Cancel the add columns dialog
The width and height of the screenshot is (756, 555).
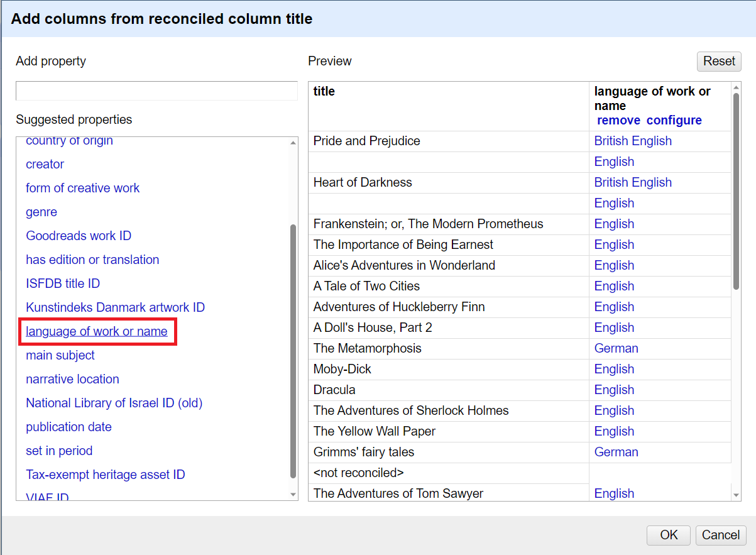click(x=720, y=535)
